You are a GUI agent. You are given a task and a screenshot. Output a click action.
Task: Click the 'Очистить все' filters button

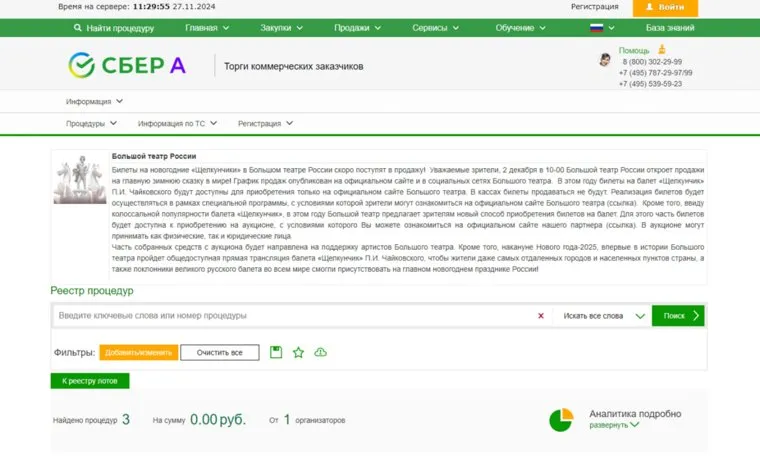[218, 353]
